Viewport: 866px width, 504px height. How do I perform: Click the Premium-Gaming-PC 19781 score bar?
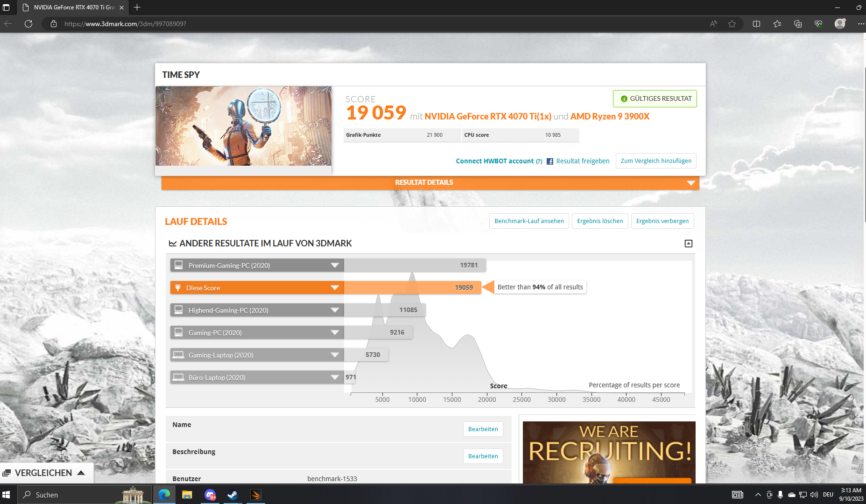tap(415, 265)
